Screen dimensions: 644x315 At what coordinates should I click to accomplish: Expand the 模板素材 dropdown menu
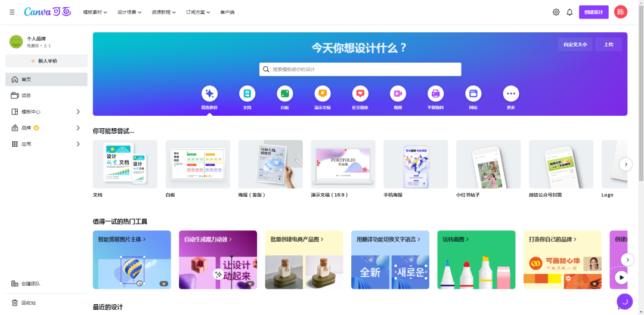[x=97, y=12]
